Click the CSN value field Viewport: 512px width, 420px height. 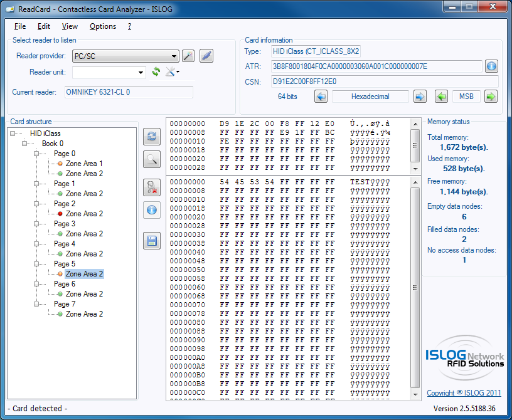(x=385, y=81)
